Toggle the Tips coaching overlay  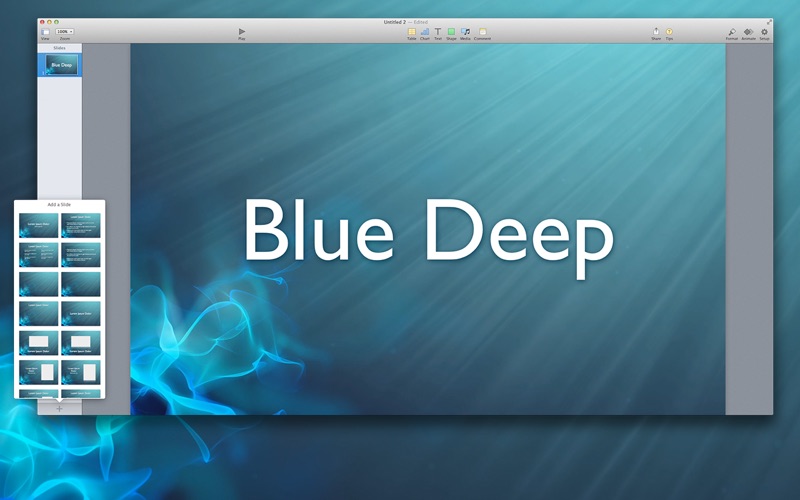click(x=669, y=32)
